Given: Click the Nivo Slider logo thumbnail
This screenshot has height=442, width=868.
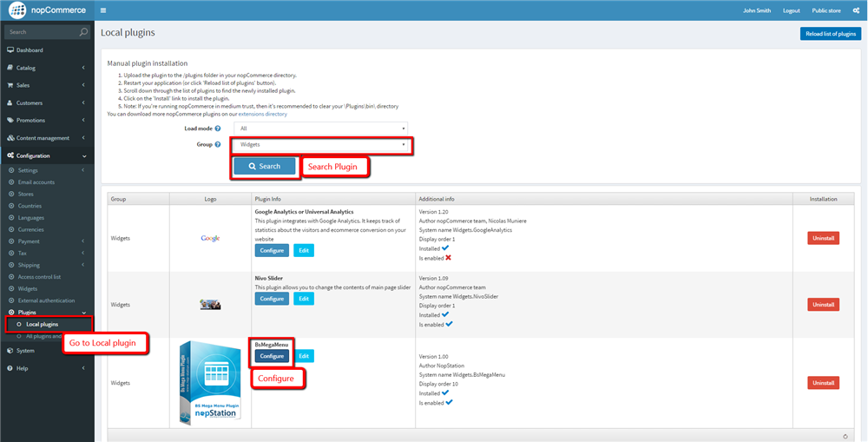Looking at the screenshot, I should coord(210,305).
